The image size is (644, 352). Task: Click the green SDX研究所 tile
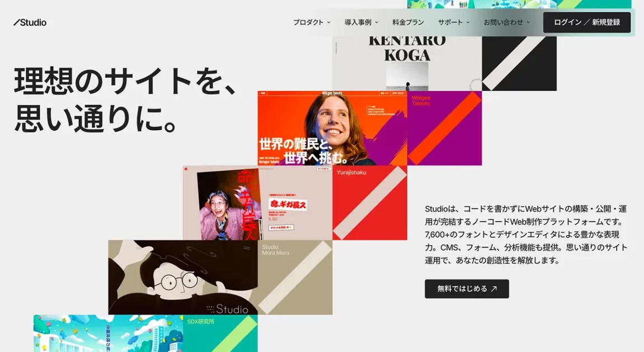pyautogui.click(x=220, y=334)
